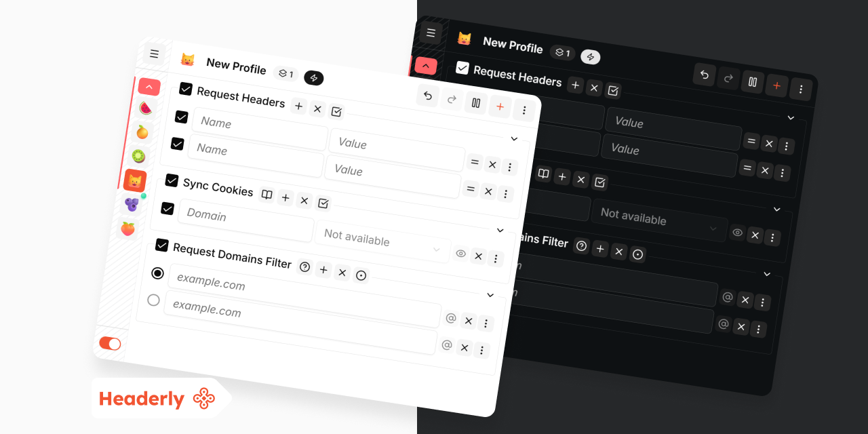Collapse the Request Headers section chevron, light panel
Image resolution: width=868 pixels, height=434 pixels.
click(514, 139)
